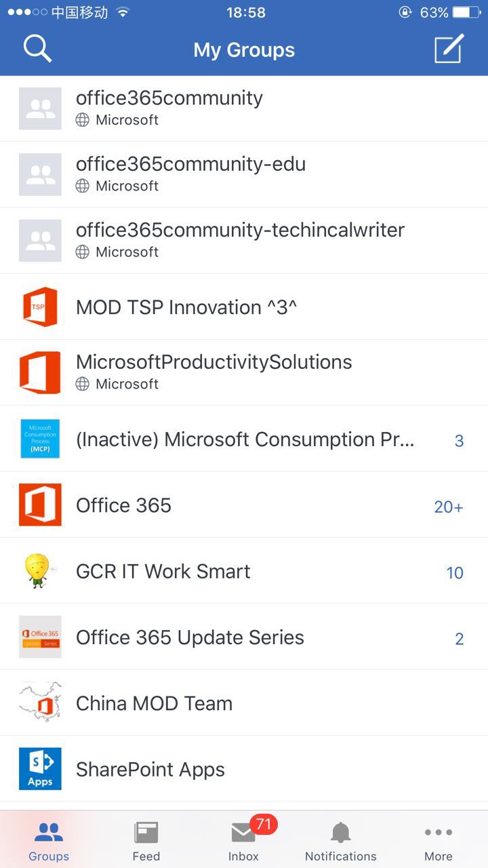The height and width of the screenshot is (868, 488).
Task: Tap the SharePoint Apps group icon
Action: pos(40,769)
